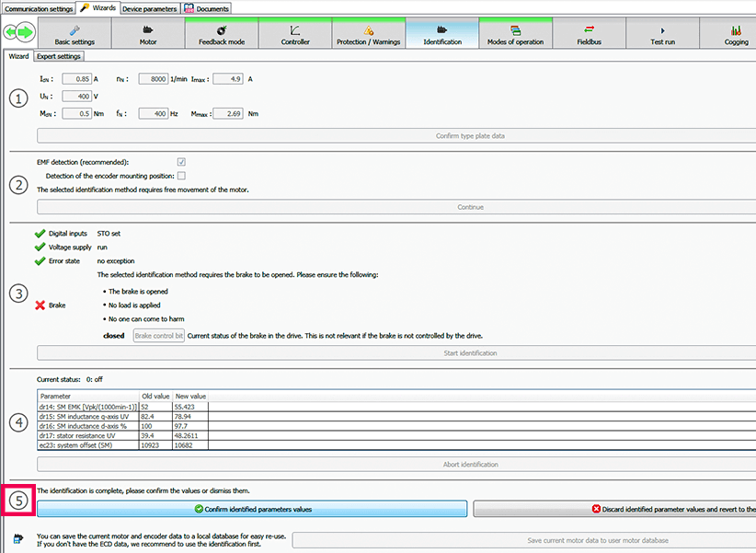
Task: Enable detection of the encoder mounting position
Action: click(x=181, y=176)
